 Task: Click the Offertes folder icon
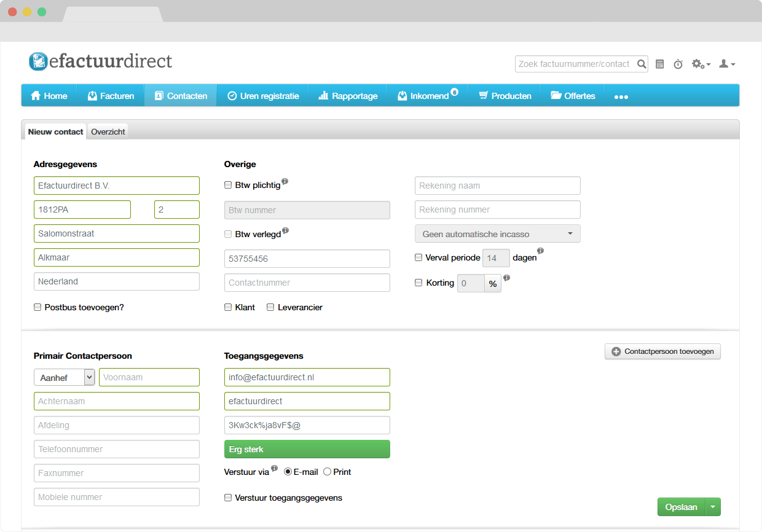coord(556,96)
